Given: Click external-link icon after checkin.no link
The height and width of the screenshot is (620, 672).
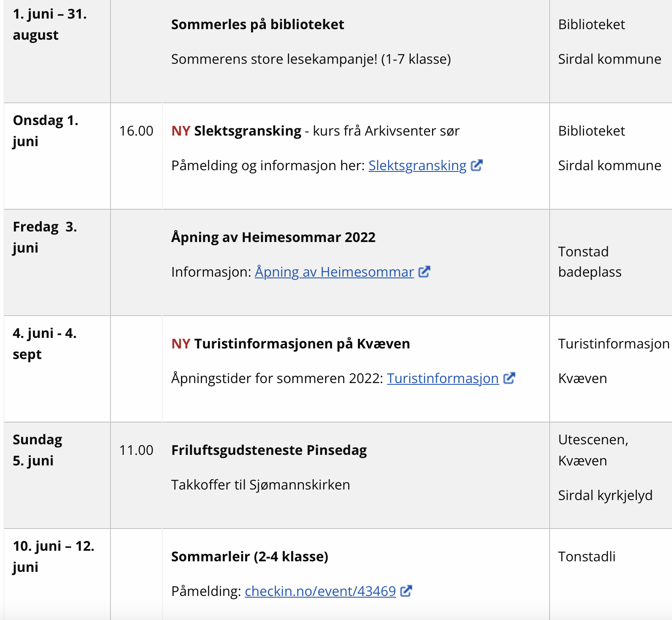Looking at the screenshot, I should pyautogui.click(x=406, y=591).
